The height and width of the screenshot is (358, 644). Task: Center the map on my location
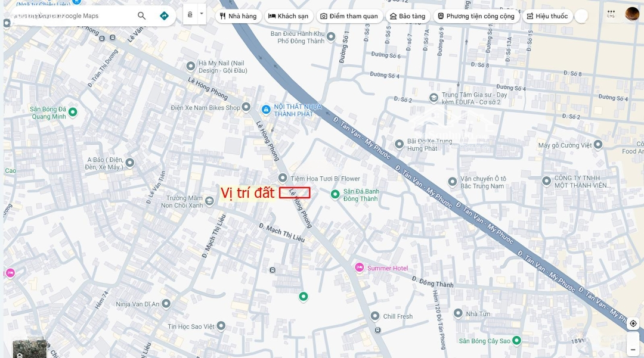[633, 323]
